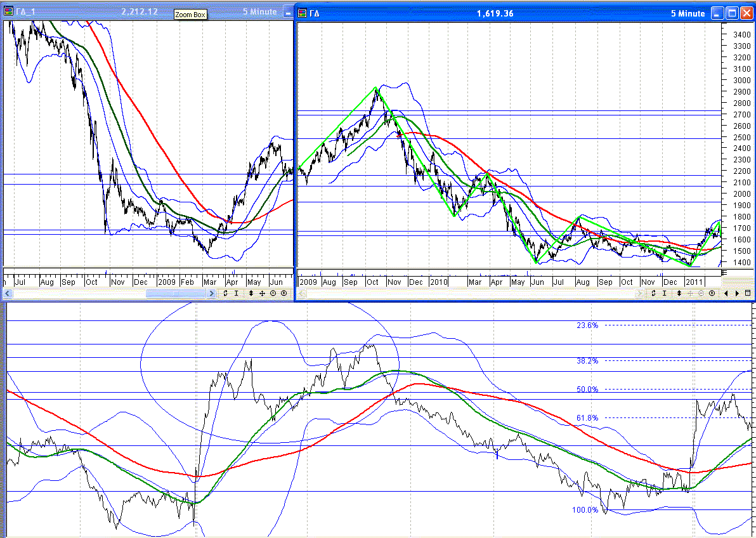Screen dimensions: 756x538
Task: Open the ΓΔ_1 window system menu icon
Action: point(8,12)
